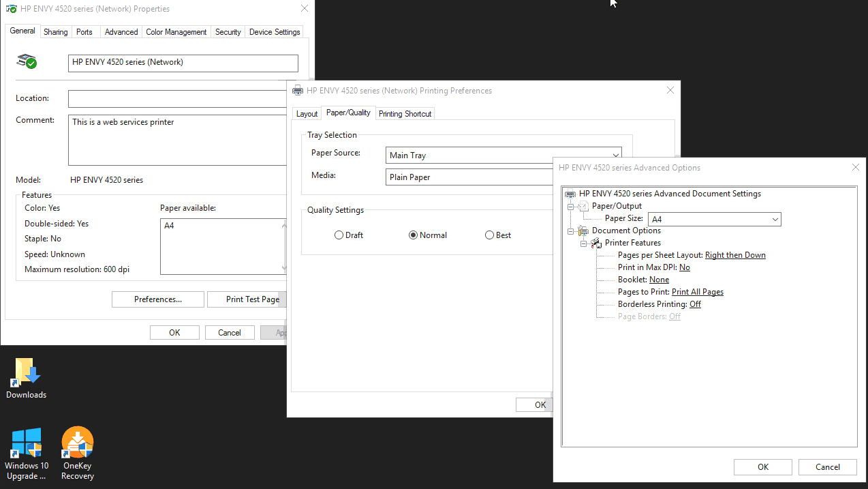Close the Printing Preferences window
Screen dimensions: 868x489
670,90
